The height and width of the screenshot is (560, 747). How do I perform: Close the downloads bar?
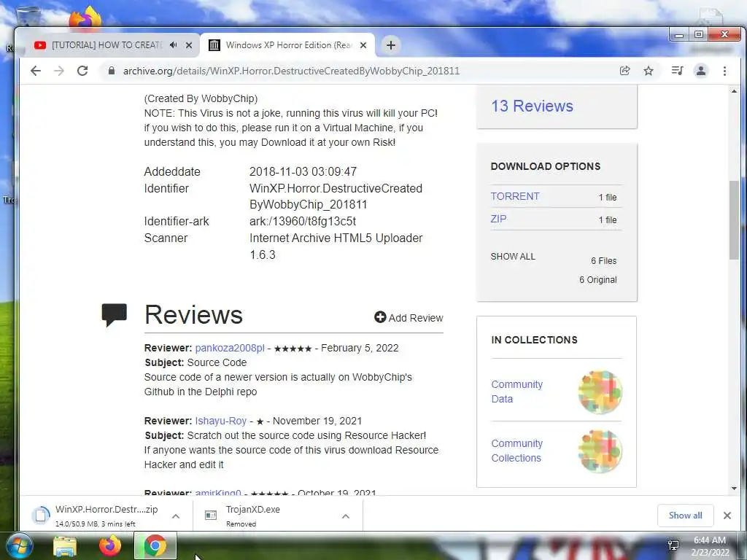(x=727, y=516)
